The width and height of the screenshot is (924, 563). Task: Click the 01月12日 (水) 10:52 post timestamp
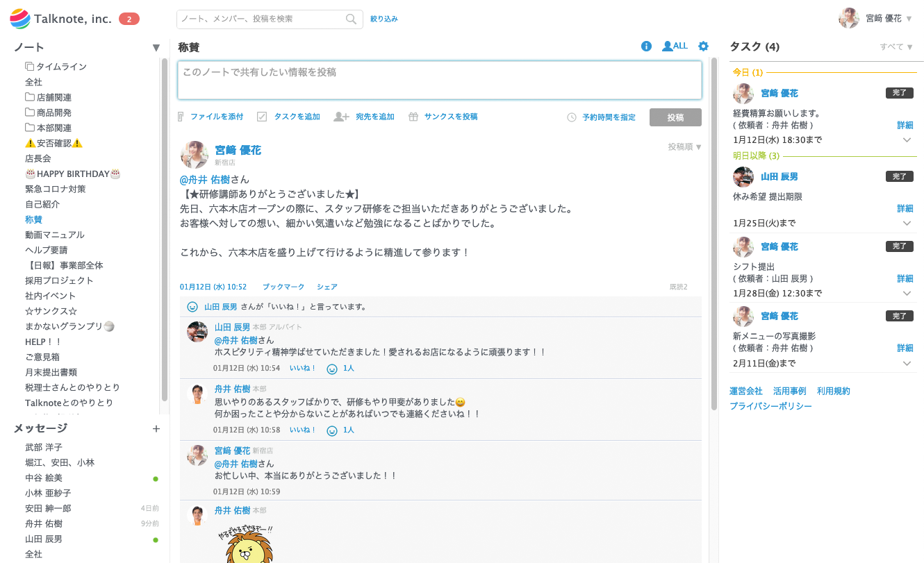pos(213,287)
